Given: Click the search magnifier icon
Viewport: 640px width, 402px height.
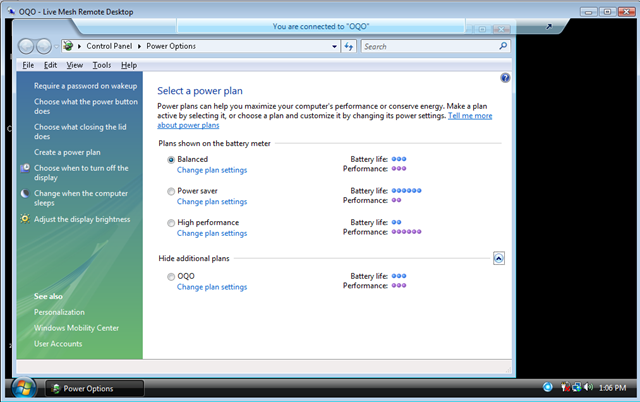Looking at the screenshot, I should click(503, 46).
